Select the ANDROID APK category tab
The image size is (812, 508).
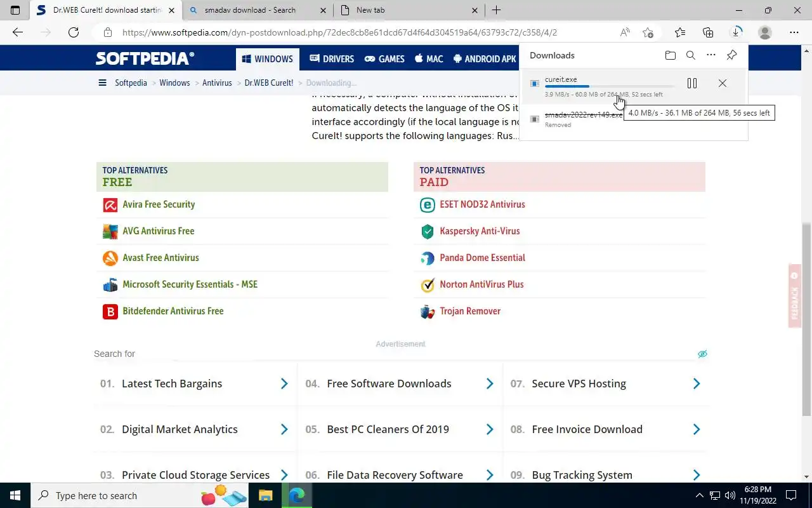[485, 59]
